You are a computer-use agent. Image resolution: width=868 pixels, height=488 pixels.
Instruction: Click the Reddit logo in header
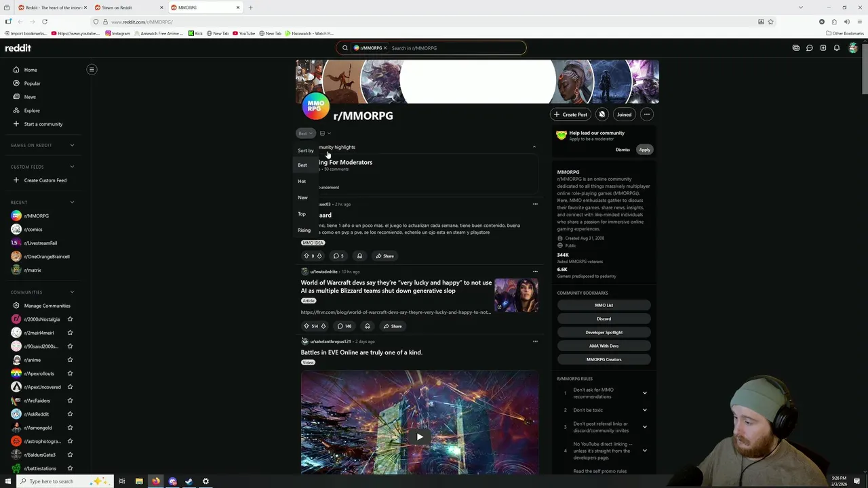(18, 48)
